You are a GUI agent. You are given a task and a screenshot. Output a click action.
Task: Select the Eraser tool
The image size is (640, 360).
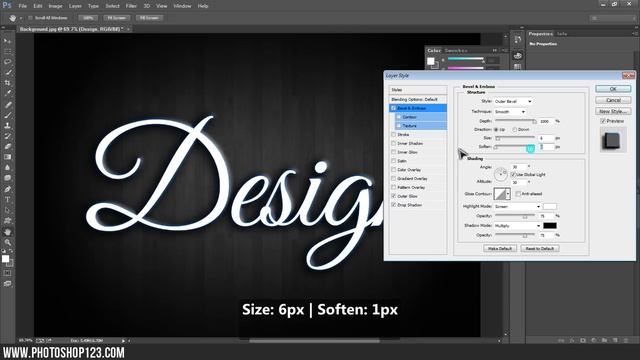click(7, 147)
